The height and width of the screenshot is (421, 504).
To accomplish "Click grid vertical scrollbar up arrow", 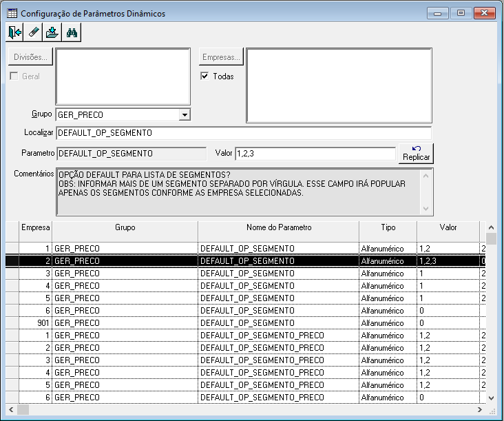I will [x=491, y=227].
